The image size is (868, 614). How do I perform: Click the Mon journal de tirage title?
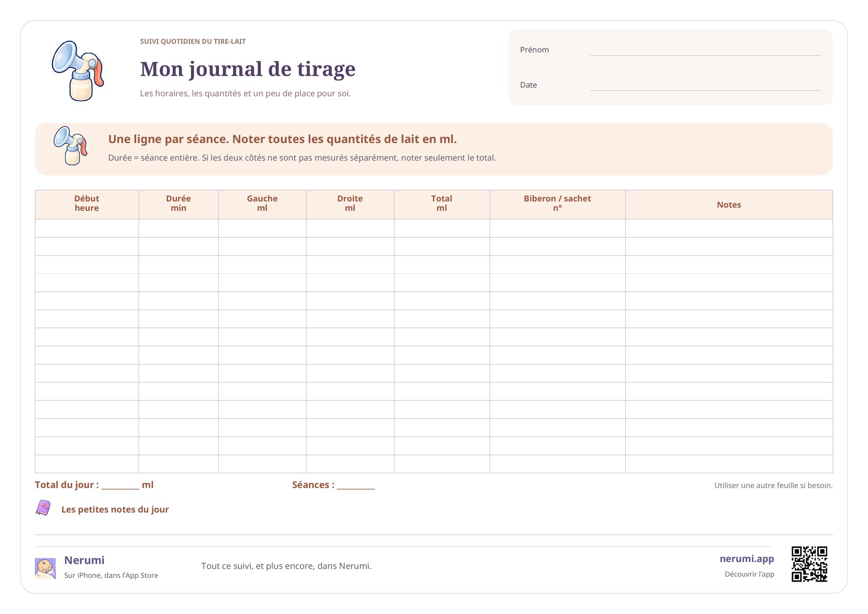(248, 69)
